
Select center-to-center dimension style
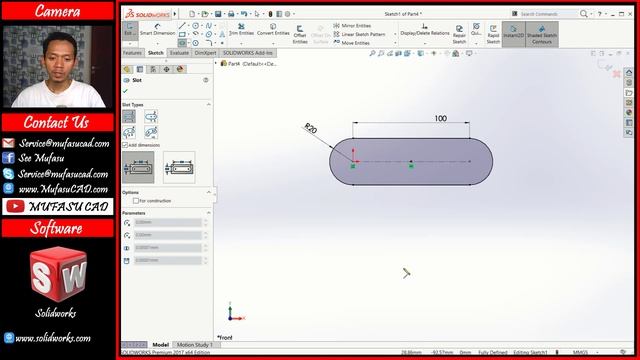(138, 167)
